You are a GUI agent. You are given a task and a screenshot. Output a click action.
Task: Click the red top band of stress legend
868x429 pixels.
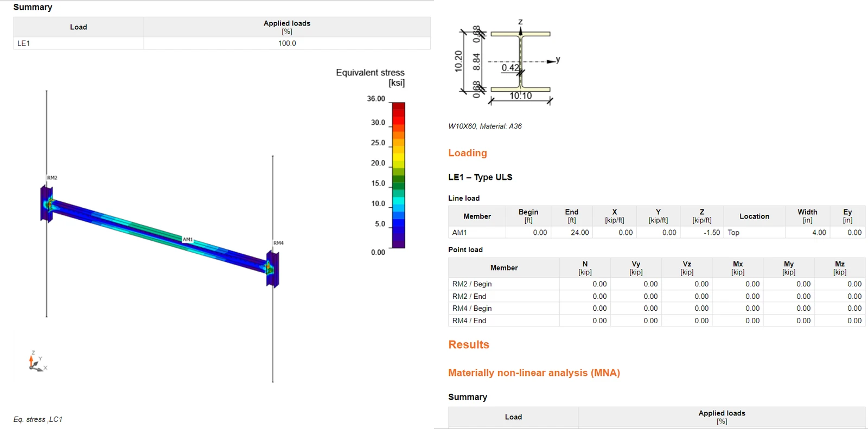398,107
